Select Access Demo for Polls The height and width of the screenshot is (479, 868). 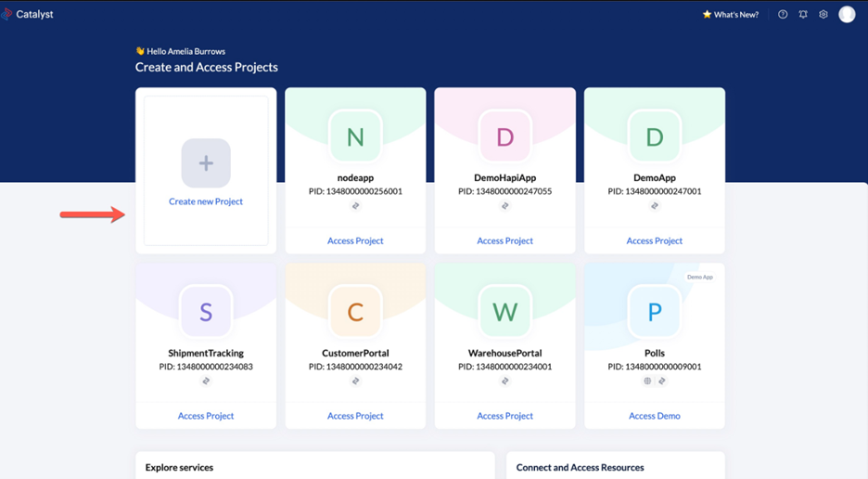pos(654,416)
